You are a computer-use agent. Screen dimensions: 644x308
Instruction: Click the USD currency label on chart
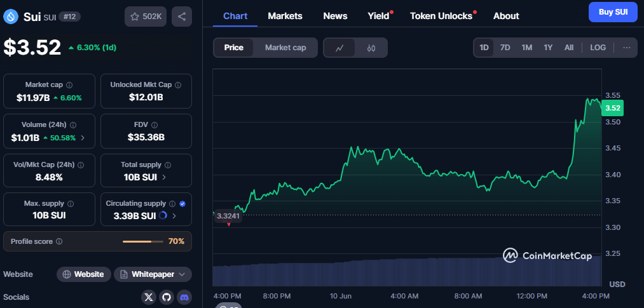pos(617,285)
